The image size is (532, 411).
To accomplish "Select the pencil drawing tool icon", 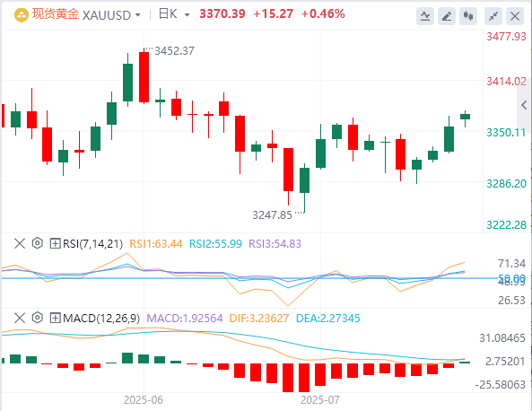I will click(447, 16).
